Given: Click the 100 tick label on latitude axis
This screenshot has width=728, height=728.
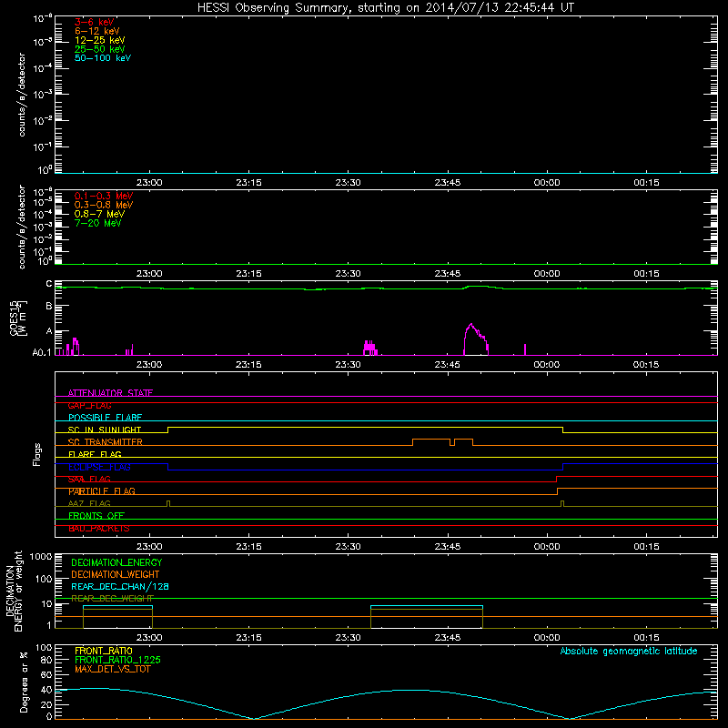Looking at the screenshot, I should pyautogui.click(x=44, y=647).
